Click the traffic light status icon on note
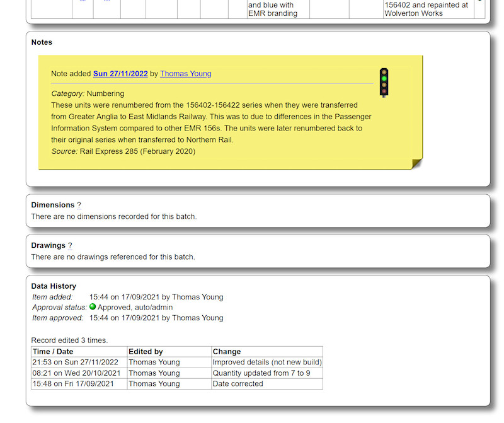504x423 pixels. 384,82
